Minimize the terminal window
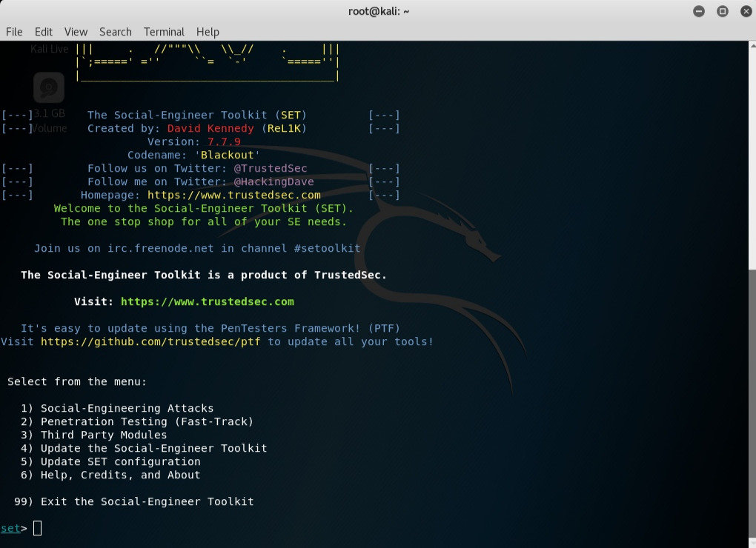The width and height of the screenshot is (756, 548). pos(699,11)
